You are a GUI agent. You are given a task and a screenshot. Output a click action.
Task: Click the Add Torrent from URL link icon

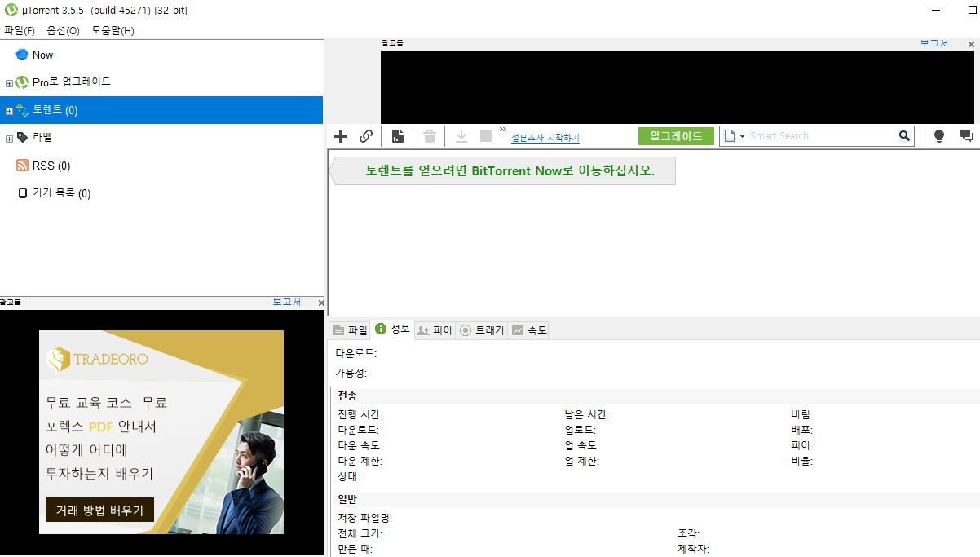tap(366, 136)
